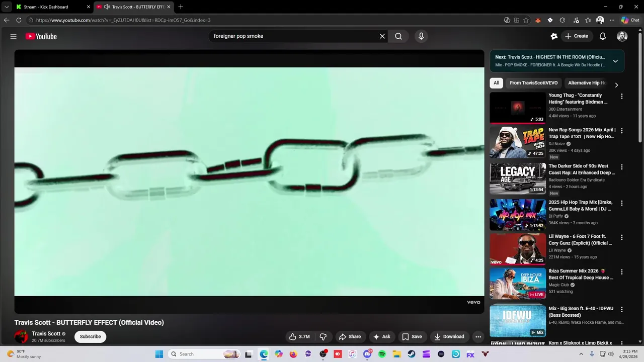Click the magnifier search button
The width and height of the screenshot is (644, 362).
point(398,36)
